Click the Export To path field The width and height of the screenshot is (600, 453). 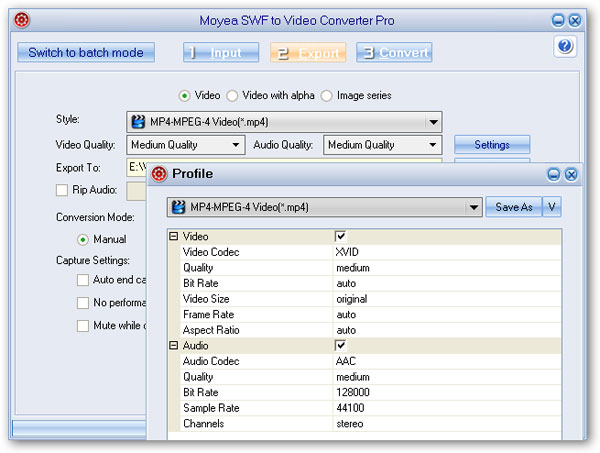click(137, 167)
